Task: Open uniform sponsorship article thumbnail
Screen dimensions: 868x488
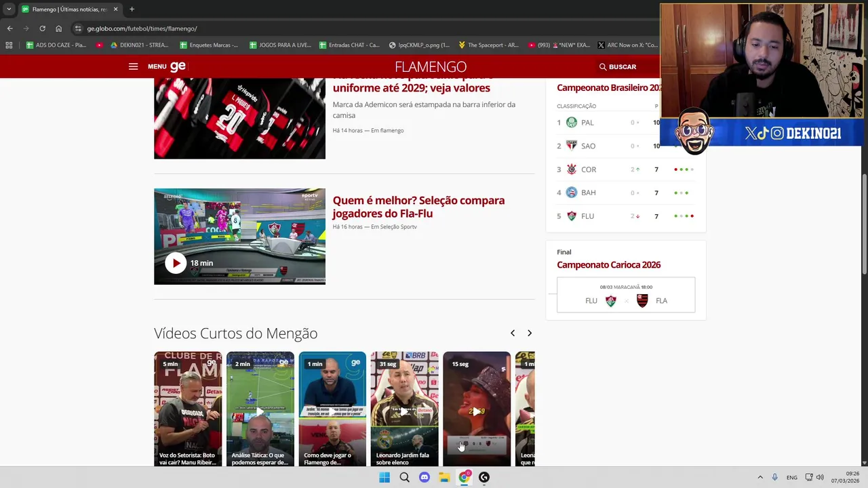Action: pyautogui.click(x=239, y=119)
